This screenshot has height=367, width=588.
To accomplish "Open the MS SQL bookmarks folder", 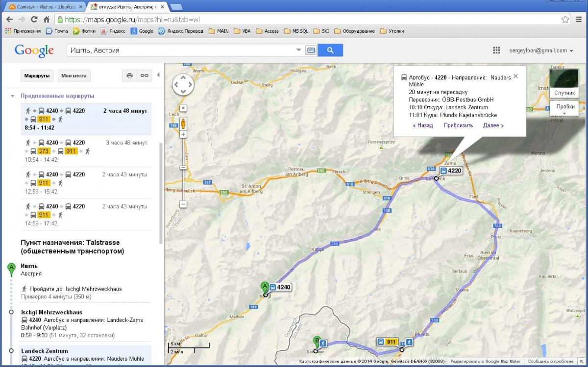I will 295,31.
